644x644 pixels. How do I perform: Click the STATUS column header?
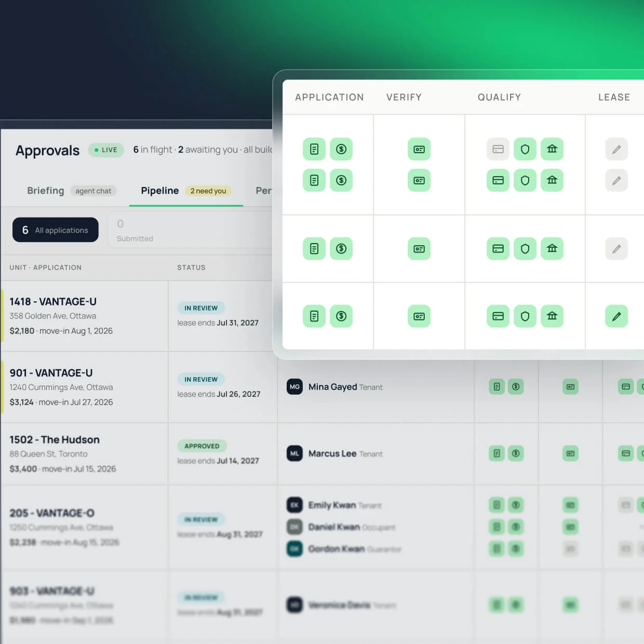click(x=191, y=267)
